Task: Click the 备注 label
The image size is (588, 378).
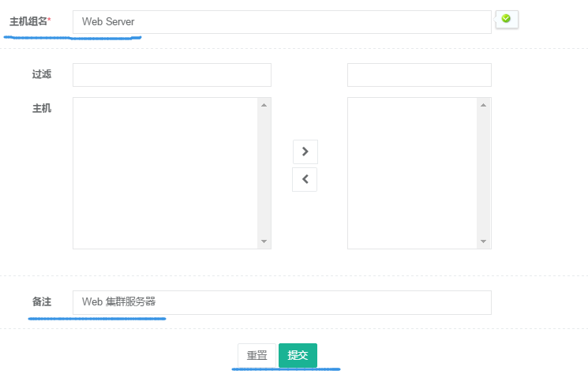Action: point(42,301)
